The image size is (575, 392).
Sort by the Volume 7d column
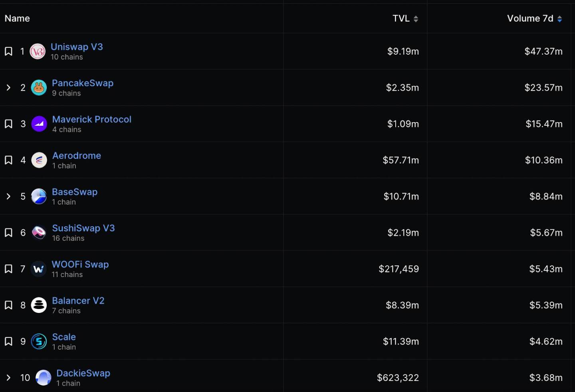coord(535,19)
